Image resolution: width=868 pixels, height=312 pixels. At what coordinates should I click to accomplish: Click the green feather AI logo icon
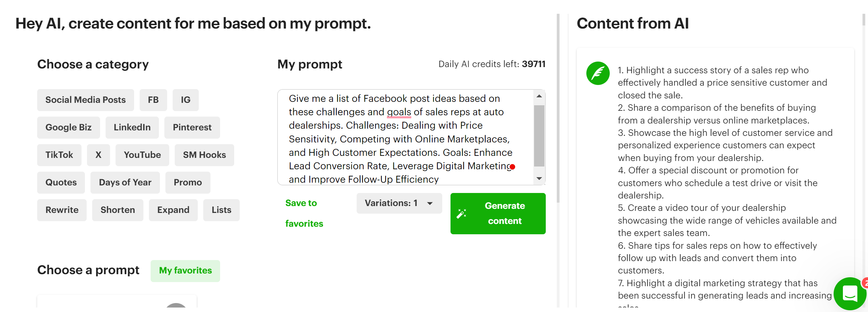click(x=598, y=73)
